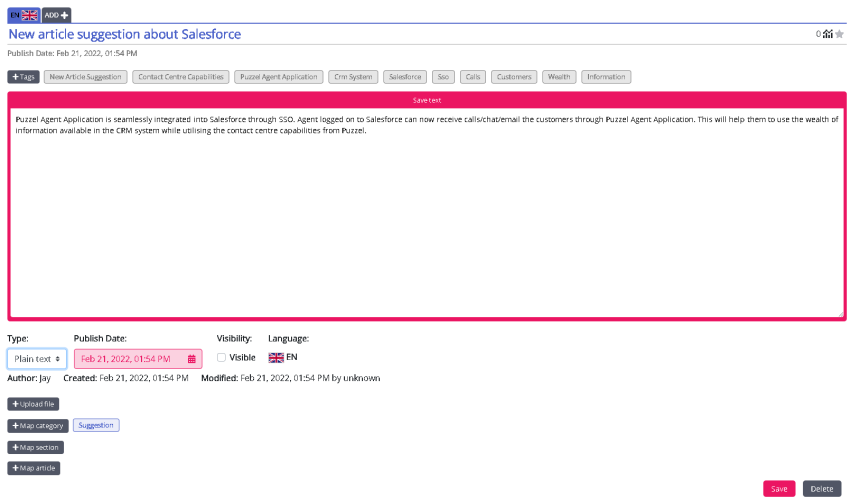The image size is (851, 500).
Task: Click the British flag next to Language EN
Action: tap(276, 357)
